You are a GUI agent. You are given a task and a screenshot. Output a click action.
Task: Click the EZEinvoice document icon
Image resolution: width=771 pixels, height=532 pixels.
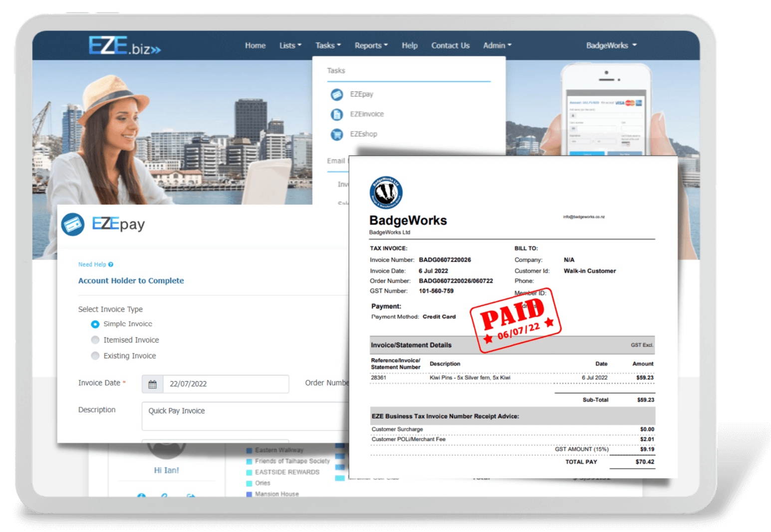(x=337, y=114)
